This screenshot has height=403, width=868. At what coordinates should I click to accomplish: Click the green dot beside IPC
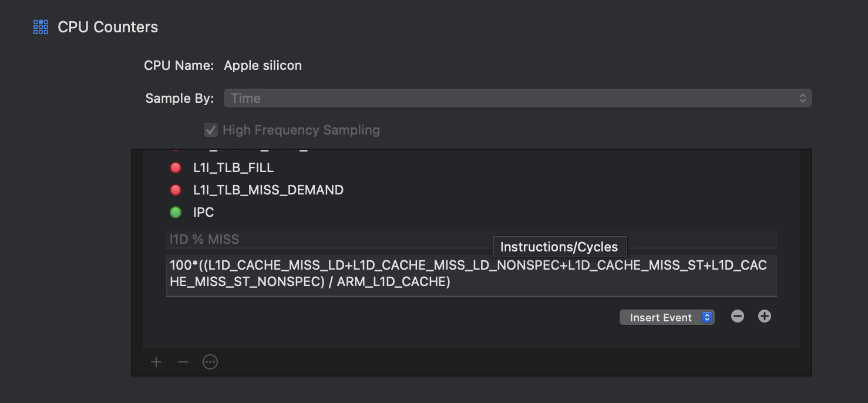tap(176, 213)
